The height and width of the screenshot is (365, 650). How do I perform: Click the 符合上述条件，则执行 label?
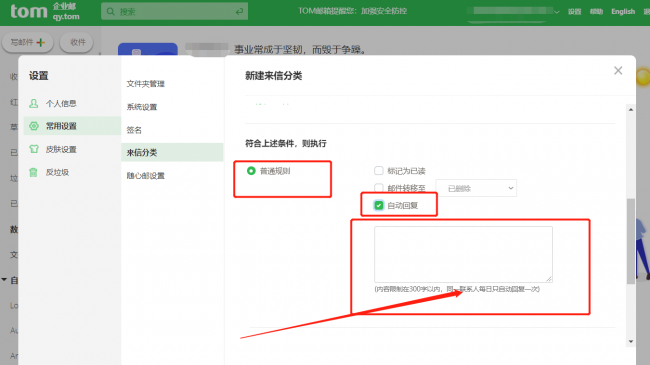pyautogui.click(x=286, y=144)
